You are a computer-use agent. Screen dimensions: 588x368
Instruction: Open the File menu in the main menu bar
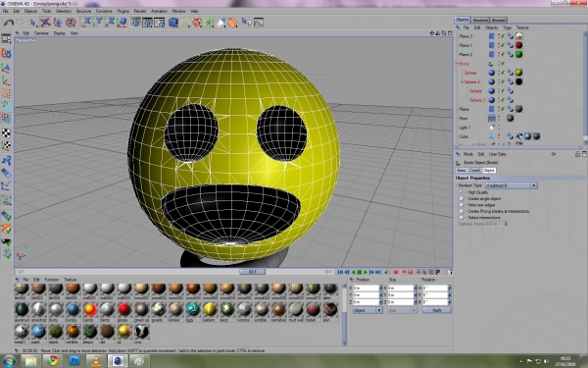[5, 11]
